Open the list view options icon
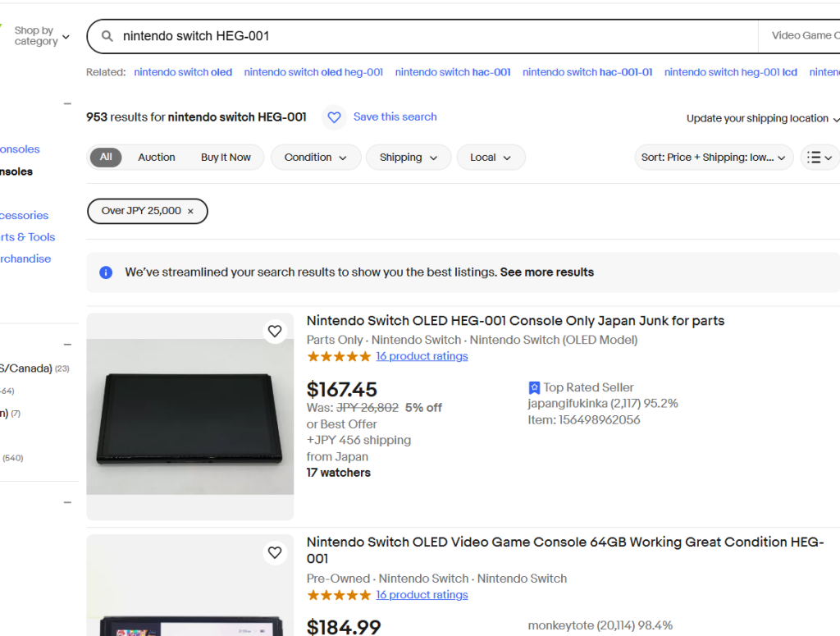 point(820,158)
